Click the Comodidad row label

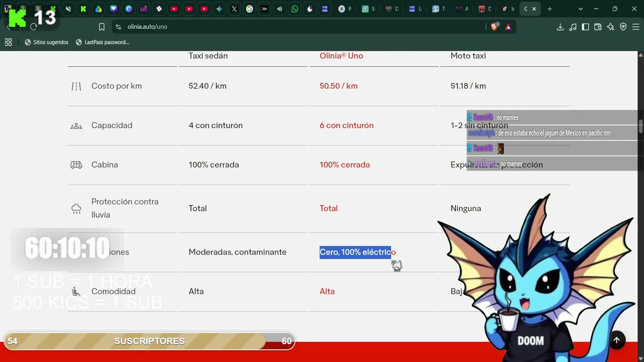[113, 291]
